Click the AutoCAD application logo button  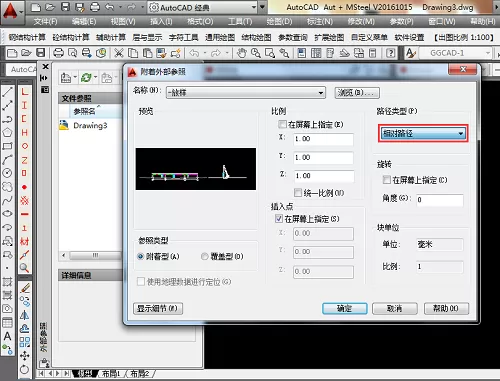[x=11, y=12]
